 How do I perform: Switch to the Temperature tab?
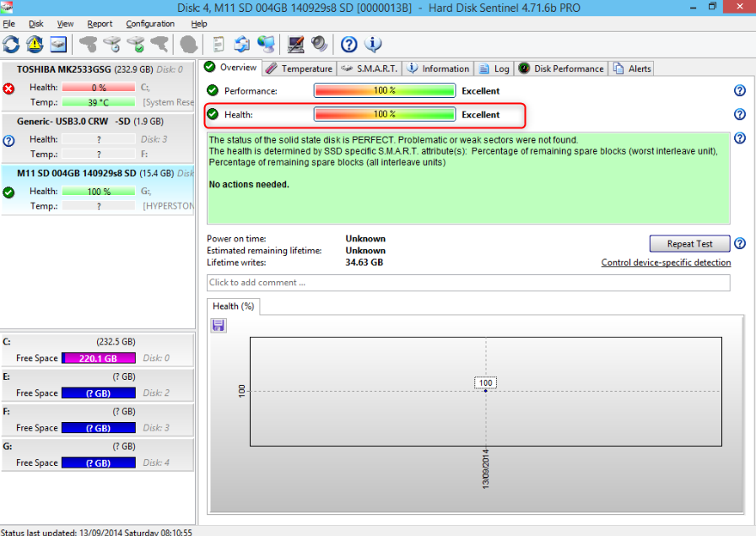[x=300, y=68]
